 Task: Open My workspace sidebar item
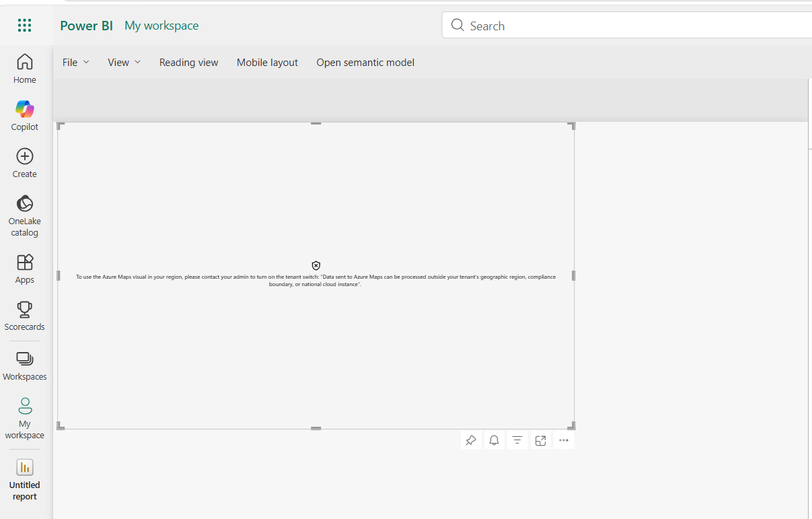(x=25, y=418)
